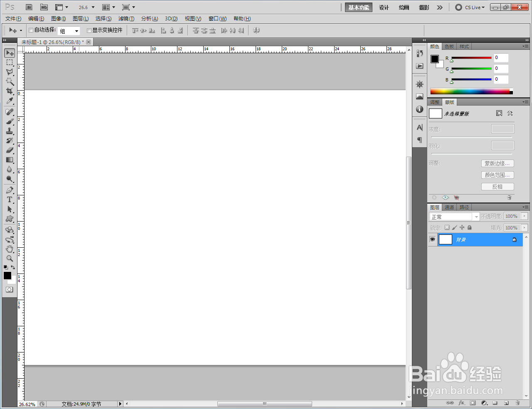
Task: Select the Hand tool
Action: [10, 249]
